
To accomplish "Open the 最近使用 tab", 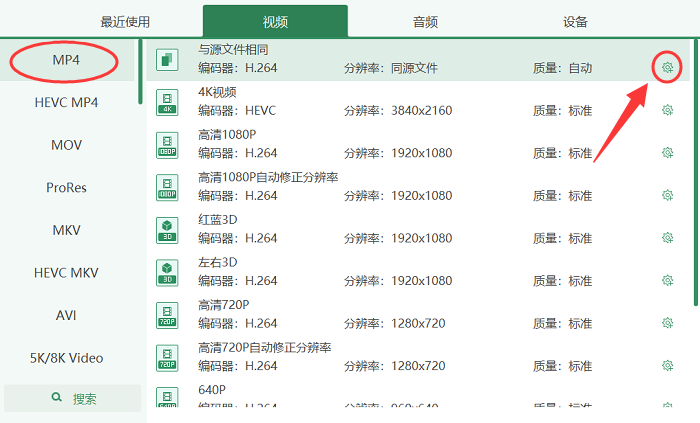I will pyautogui.click(x=125, y=22).
